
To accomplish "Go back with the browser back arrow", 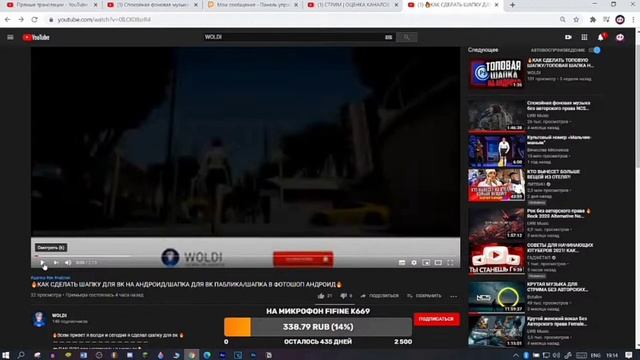I will pos(8,20).
